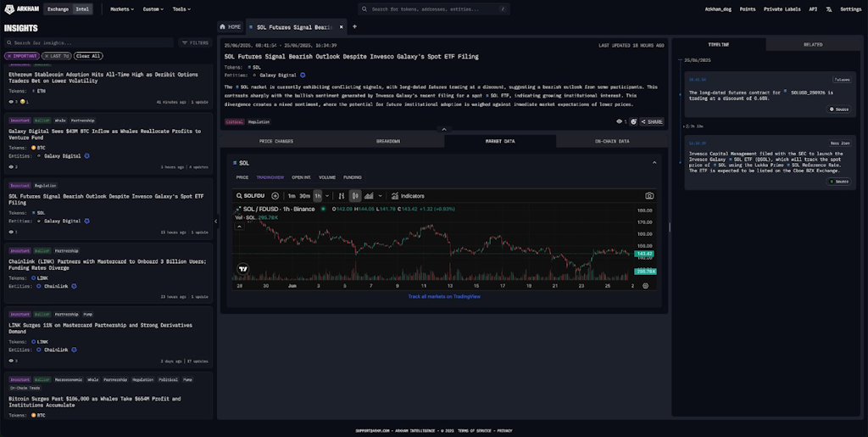Open the Settings link in the header
This screenshot has height=437, width=868.
tap(850, 8)
